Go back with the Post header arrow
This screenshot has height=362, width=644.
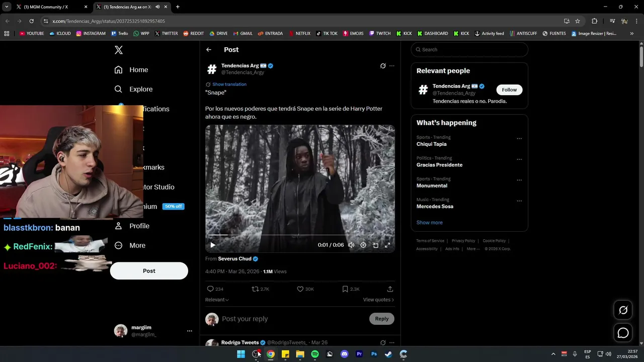[x=209, y=50]
